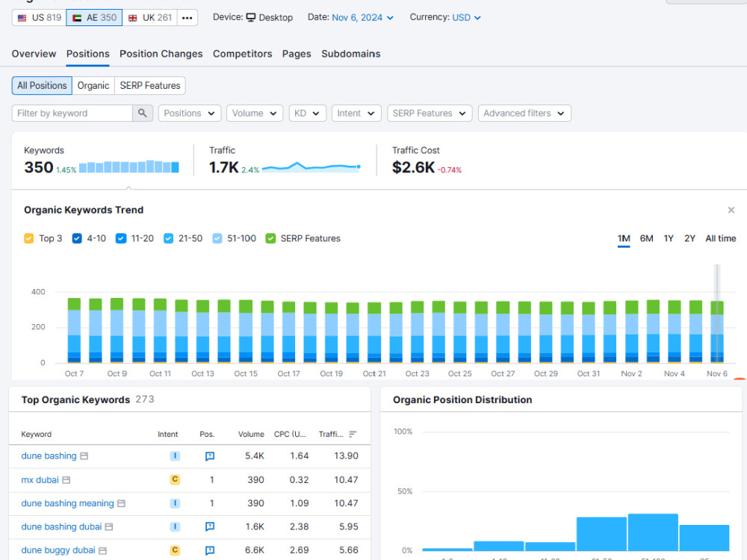Click SERP feature icon for dune bashing row

coord(210,456)
